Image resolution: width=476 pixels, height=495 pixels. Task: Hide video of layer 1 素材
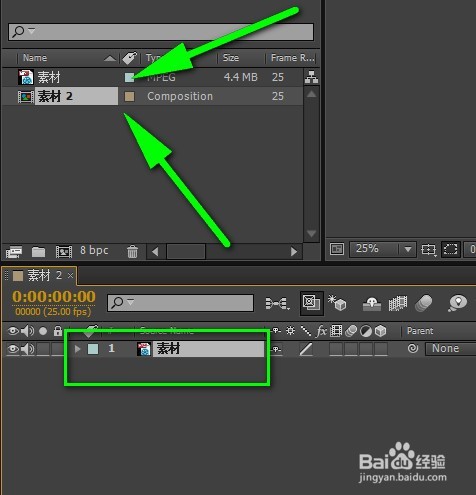13,349
